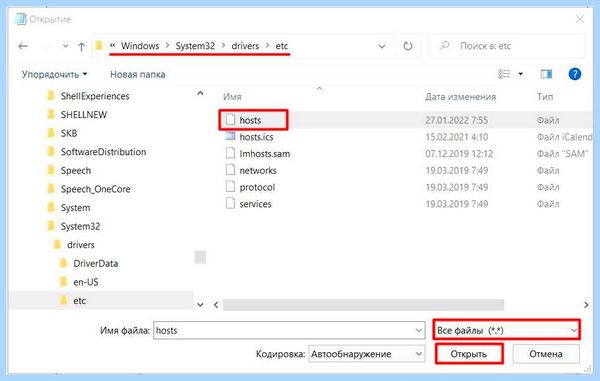Viewport: 600px width, 381px height.
Task: Click the lmhosts.sam file icon
Action: point(230,153)
